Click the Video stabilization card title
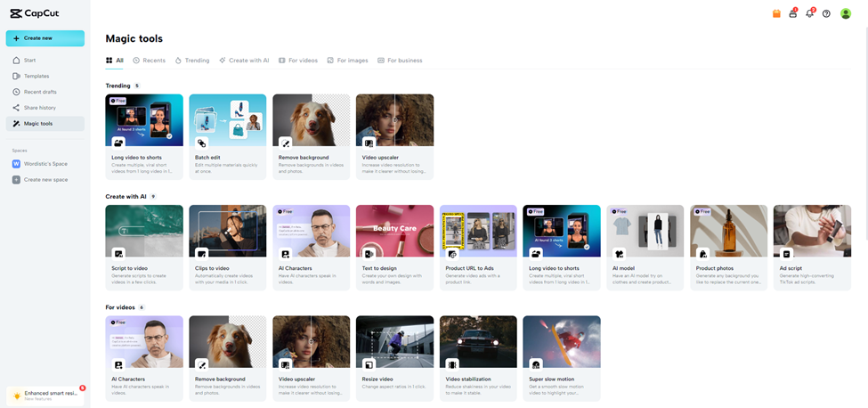 [467, 379]
